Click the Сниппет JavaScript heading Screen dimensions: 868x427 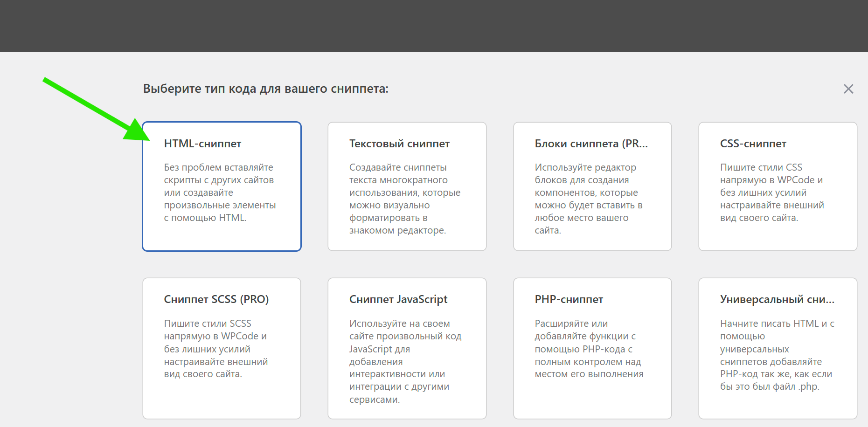pyautogui.click(x=398, y=299)
